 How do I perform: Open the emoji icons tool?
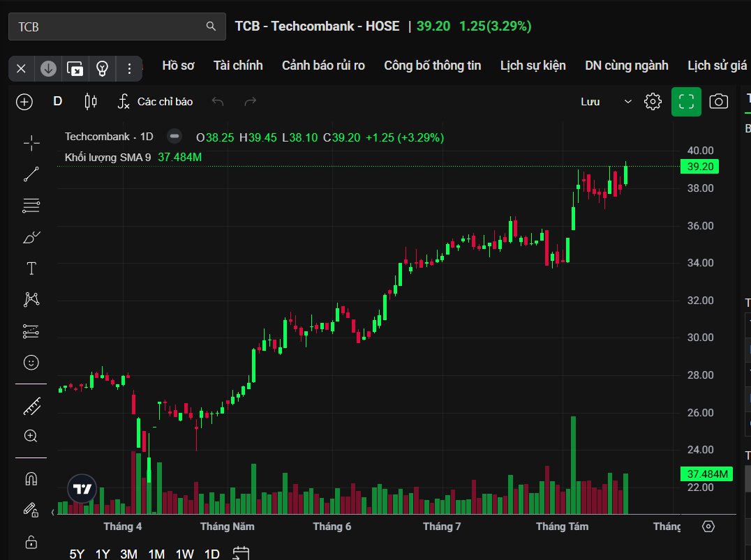pos(31,363)
